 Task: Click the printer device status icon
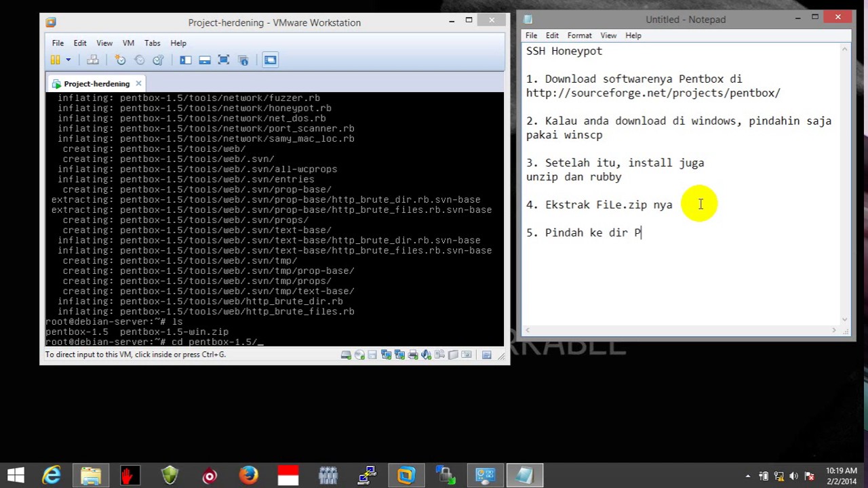413,354
